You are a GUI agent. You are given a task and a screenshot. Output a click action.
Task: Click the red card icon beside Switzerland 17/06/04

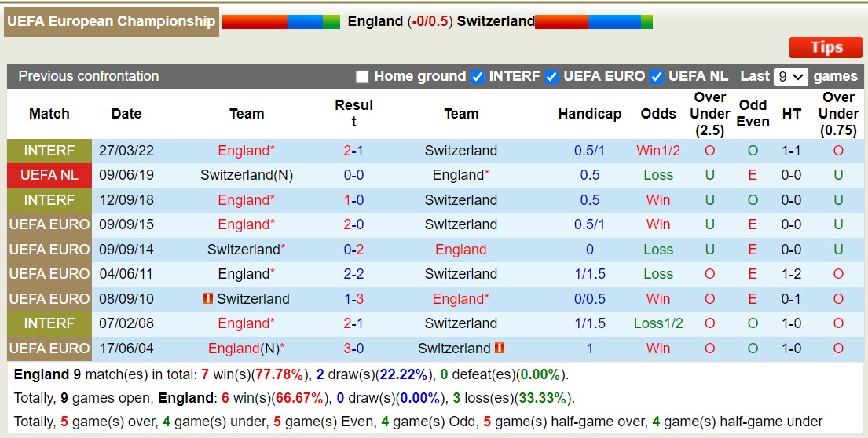click(500, 348)
